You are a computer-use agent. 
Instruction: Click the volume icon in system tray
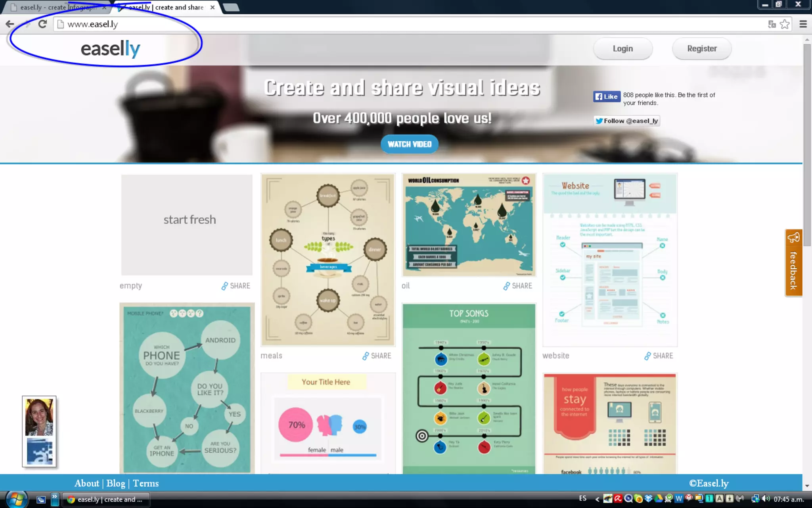pos(766,499)
